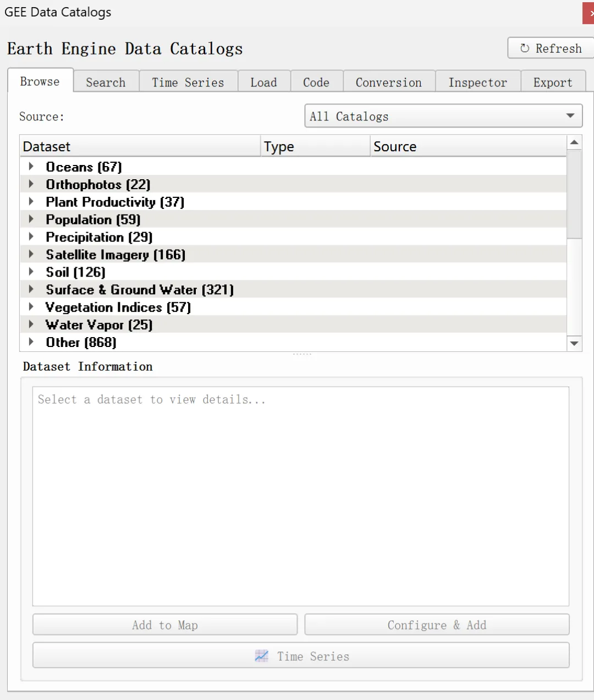
Task: Open the All Catalogs source dropdown
Action: [443, 116]
